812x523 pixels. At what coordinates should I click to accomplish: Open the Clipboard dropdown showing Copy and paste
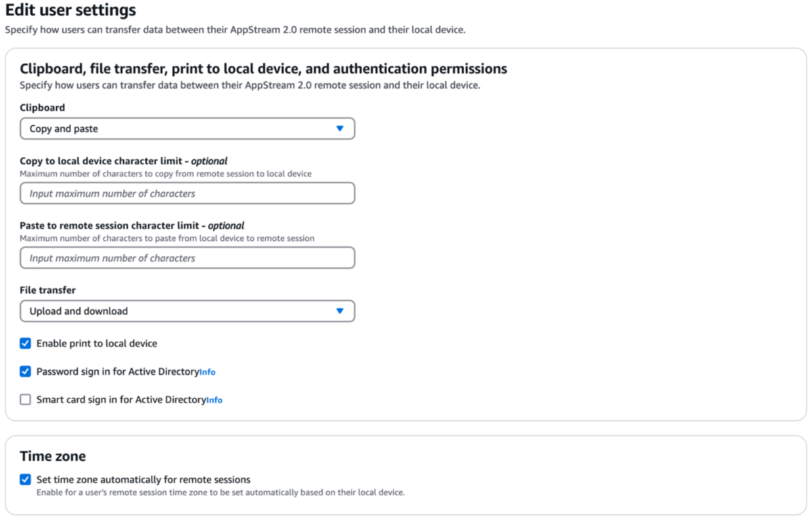[x=187, y=129]
